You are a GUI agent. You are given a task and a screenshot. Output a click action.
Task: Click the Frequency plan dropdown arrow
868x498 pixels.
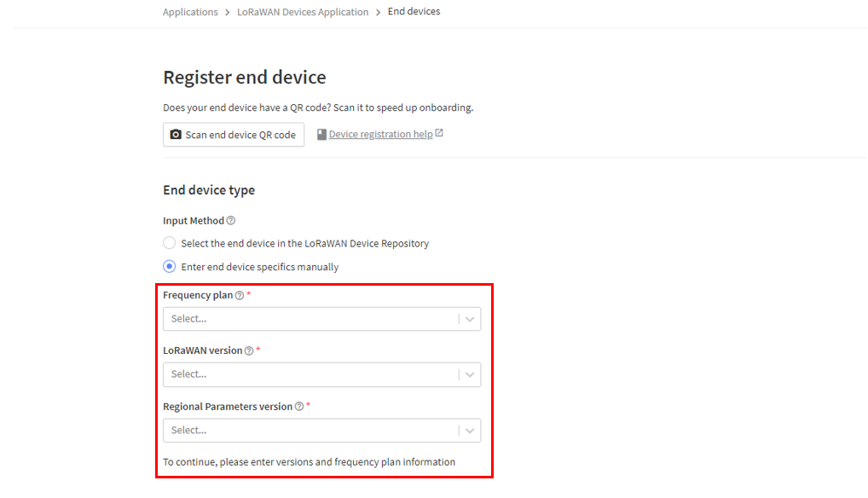[470, 319]
